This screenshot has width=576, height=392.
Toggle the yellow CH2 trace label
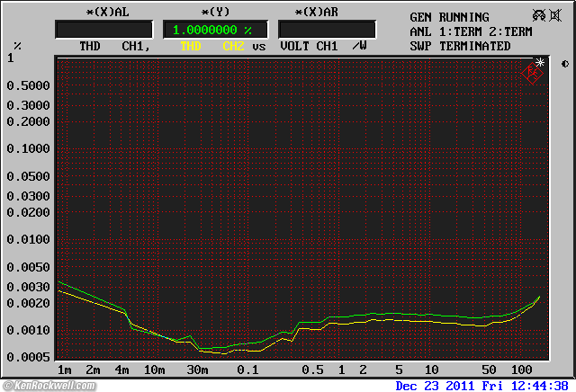point(233,46)
